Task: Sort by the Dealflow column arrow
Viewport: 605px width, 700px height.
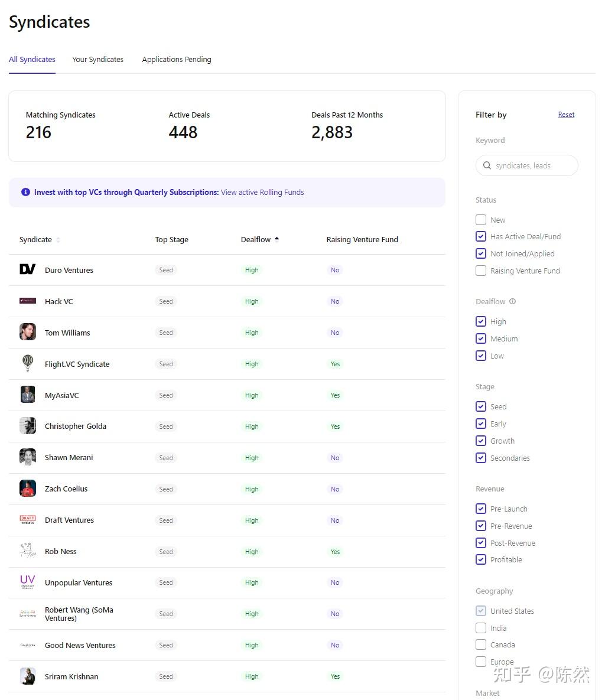Action: pyautogui.click(x=277, y=239)
